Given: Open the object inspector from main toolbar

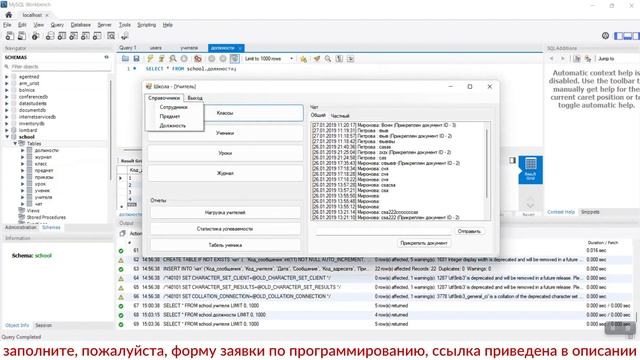Looking at the screenshot, I should 36,36.
